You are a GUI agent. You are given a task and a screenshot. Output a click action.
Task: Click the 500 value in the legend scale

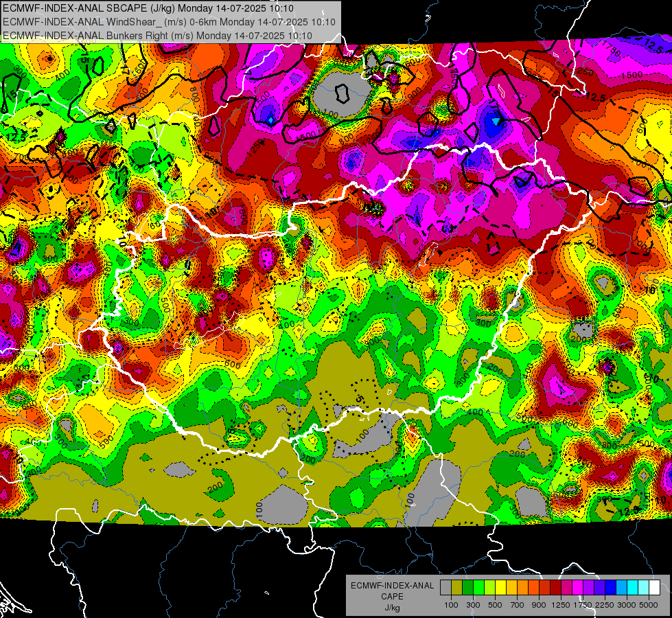coord(495,605)
